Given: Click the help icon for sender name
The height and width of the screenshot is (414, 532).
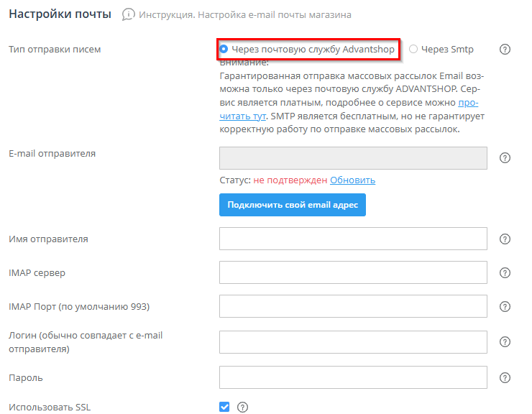Looking at the screenshot, I should pos(505,239).
